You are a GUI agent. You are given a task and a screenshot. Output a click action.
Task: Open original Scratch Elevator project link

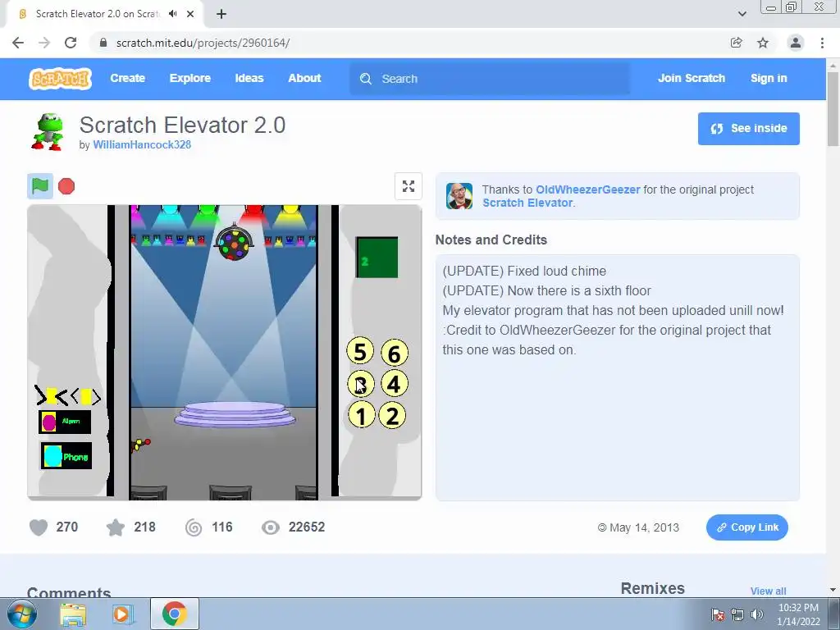point(527,203)
